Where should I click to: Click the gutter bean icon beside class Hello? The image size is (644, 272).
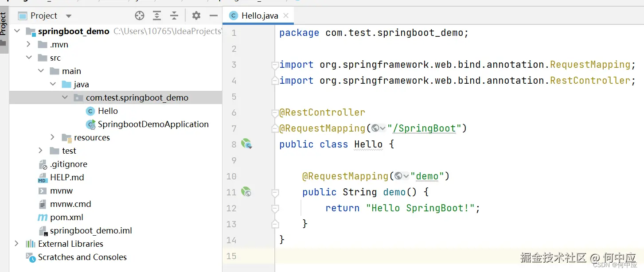coord(246,144)
